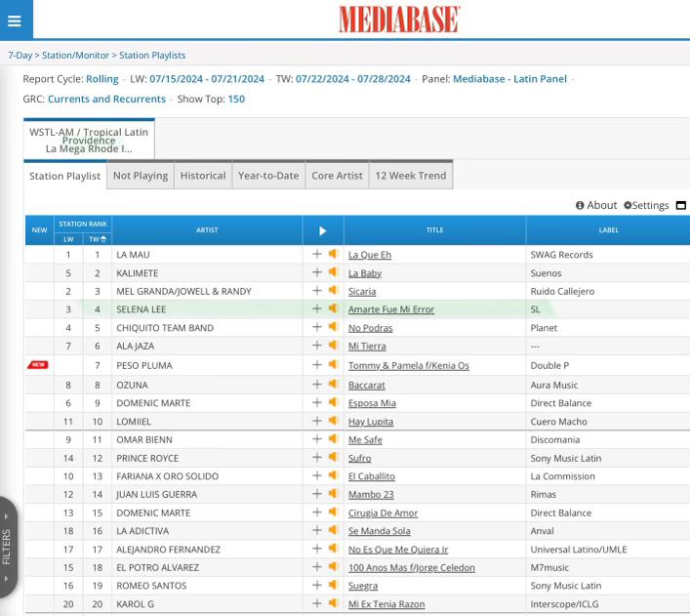690x616 pixels.
Task: Open song link 100 Anos Mas f/Jorge Celedon
Action: click(412, 567)
